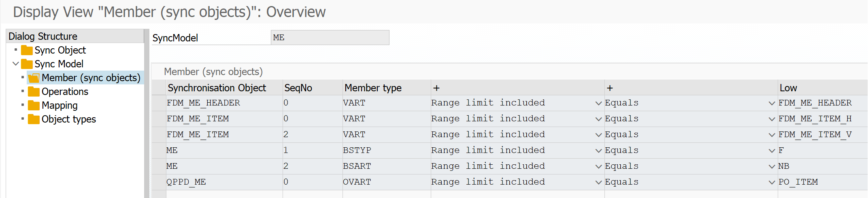
Task: Collapse the Sync Model tree node
Action: 16,64
